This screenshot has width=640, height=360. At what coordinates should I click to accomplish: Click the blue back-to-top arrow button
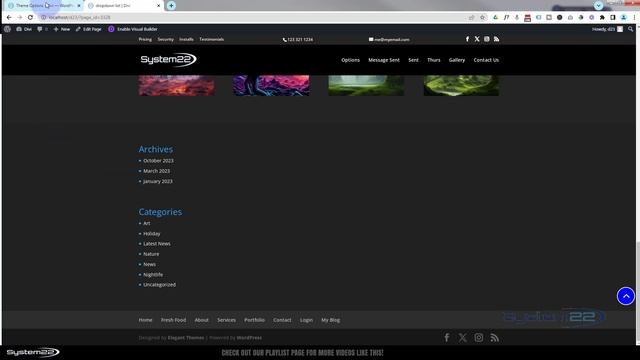626,296
